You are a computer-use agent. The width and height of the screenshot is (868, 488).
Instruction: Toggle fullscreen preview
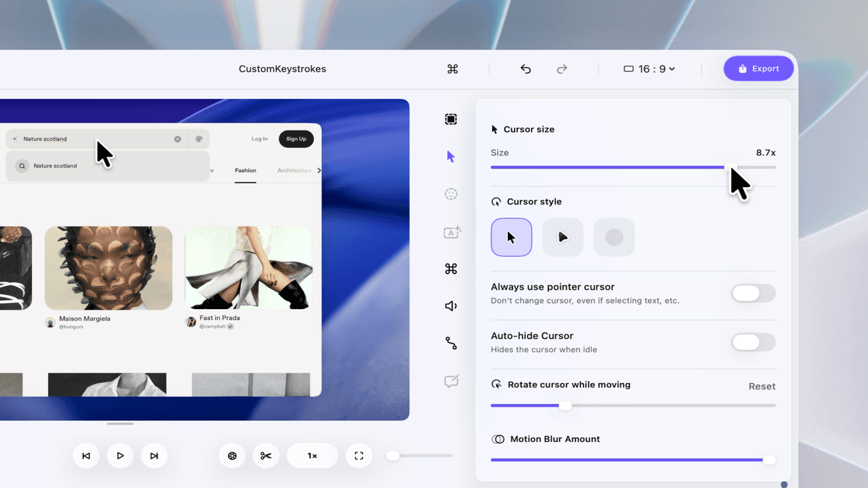(359, 456)
